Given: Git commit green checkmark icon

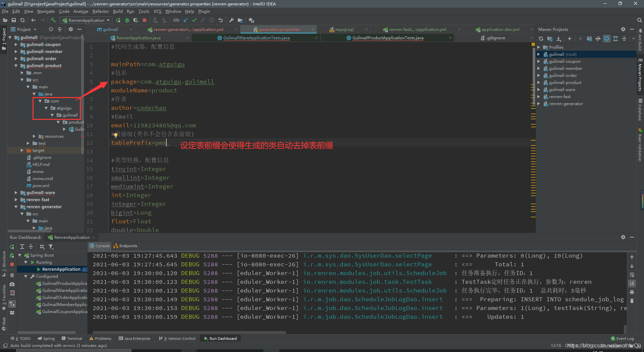Looking at the screenshot, I should pyautogui.click(x=194, y=20).
